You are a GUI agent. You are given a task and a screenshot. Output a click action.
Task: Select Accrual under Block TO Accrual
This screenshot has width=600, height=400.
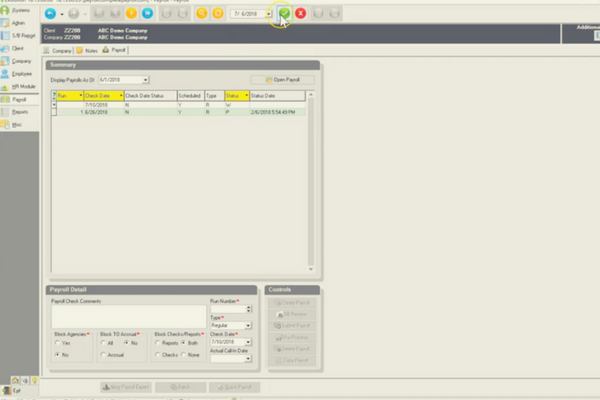tap(103, 355)
